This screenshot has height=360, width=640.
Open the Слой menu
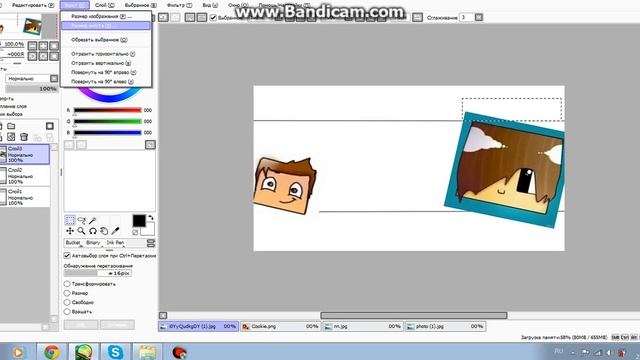click(104, 5)
